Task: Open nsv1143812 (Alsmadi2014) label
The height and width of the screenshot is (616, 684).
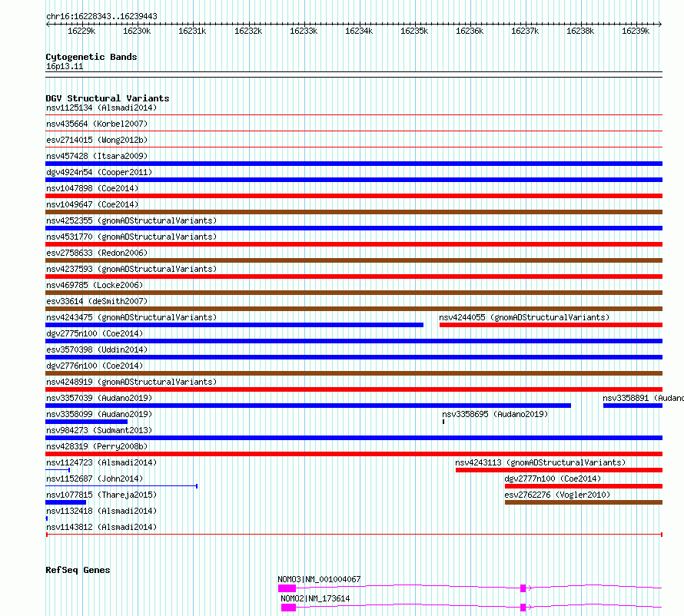Action: point(101,527)
